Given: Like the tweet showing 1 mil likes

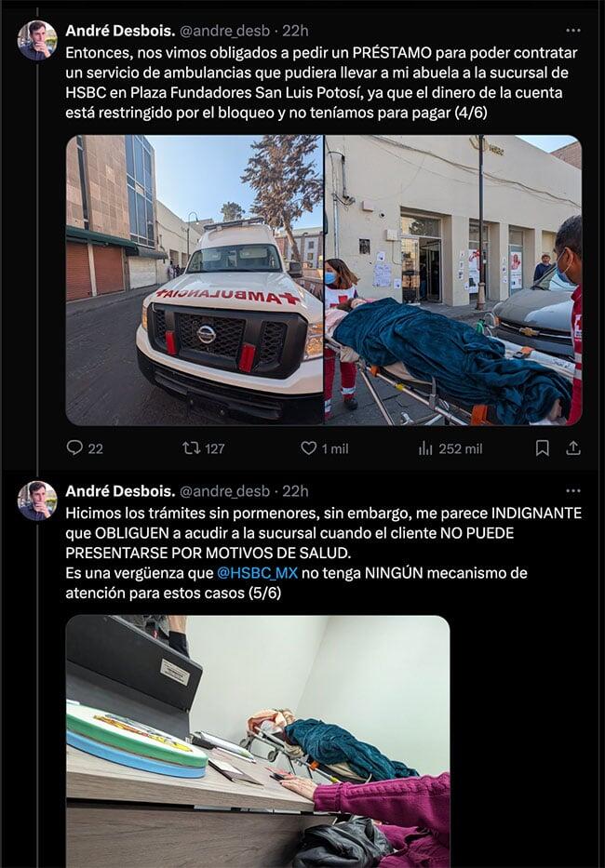Looking at the screenshot, I should pos(324,448).
